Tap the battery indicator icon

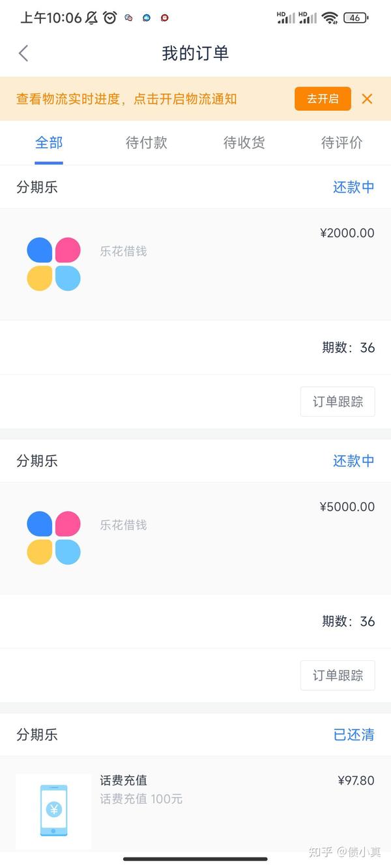pos(355,18)
